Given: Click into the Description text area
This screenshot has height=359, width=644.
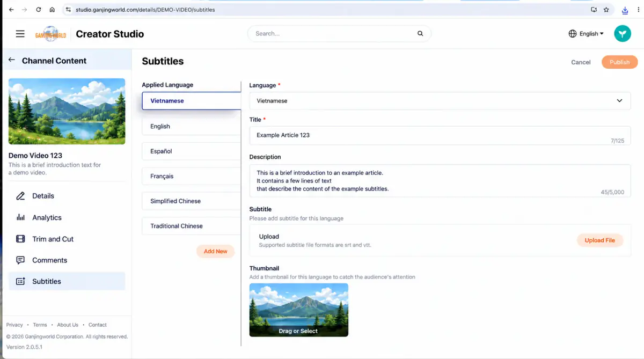Looking at the screenshot, I should [x=440, y=181].
